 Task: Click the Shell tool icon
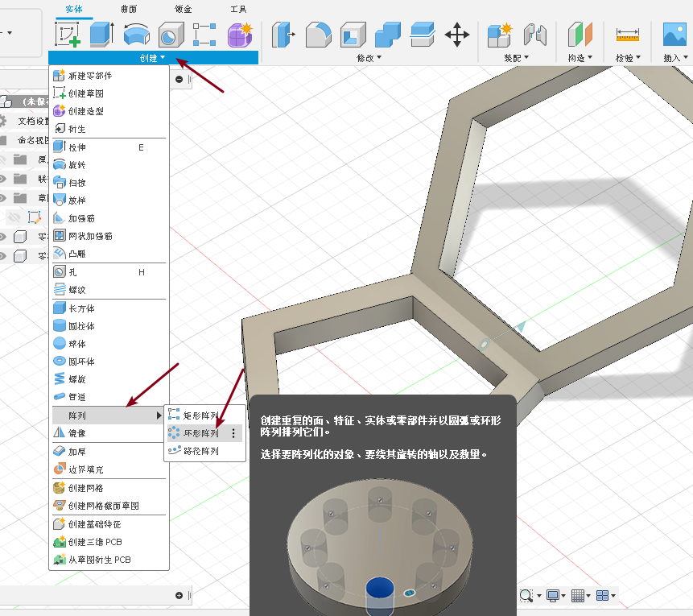(x=353, y=34)
